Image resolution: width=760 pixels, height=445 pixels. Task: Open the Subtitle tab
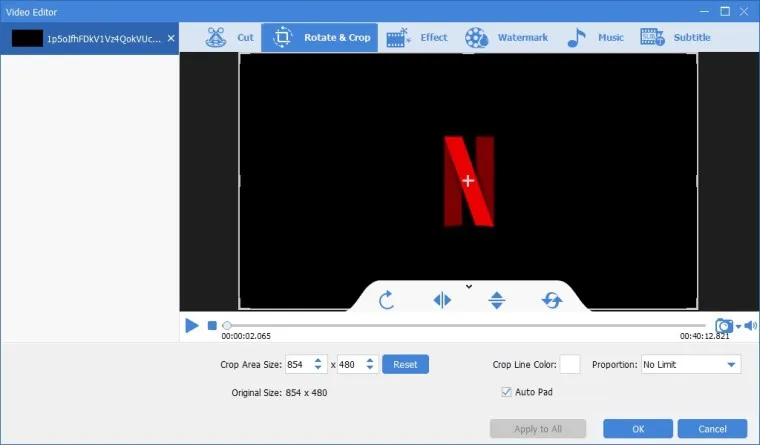[x=675, y=37]
